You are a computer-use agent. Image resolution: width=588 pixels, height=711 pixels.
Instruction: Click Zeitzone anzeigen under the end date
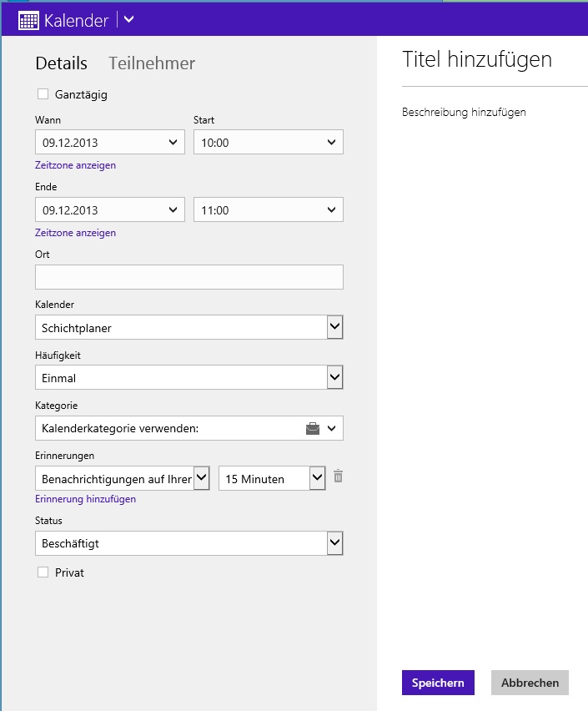75,233
